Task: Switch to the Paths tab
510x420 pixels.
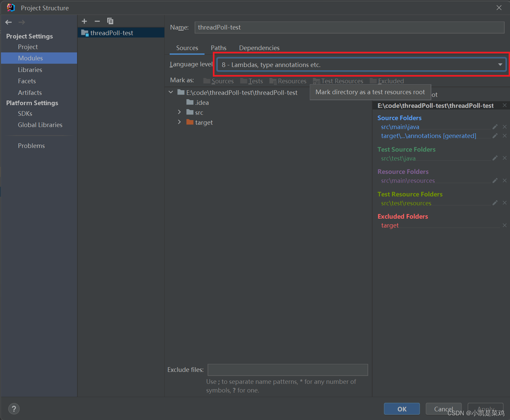Action: click(x=218, y=48)
